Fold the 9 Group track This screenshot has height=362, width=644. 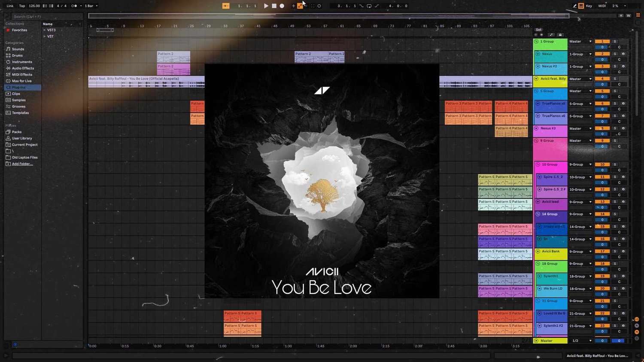(536, 141)
